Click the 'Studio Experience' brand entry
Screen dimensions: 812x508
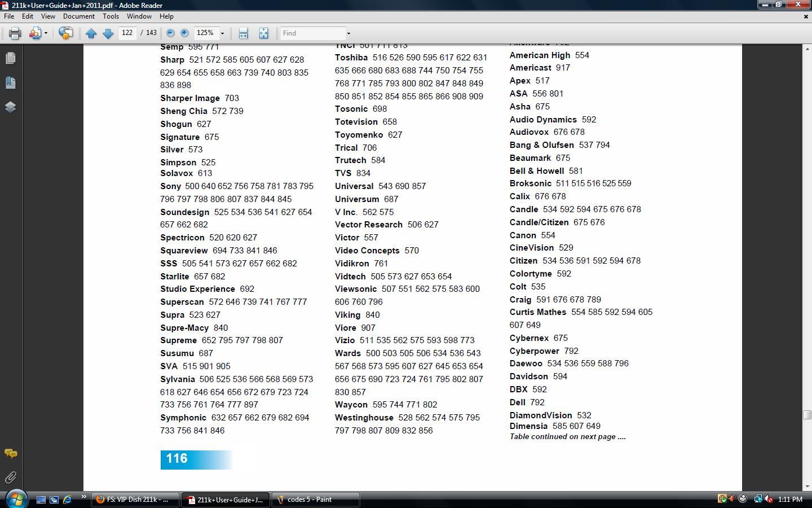pyautogui.click(x=197, y=289)
